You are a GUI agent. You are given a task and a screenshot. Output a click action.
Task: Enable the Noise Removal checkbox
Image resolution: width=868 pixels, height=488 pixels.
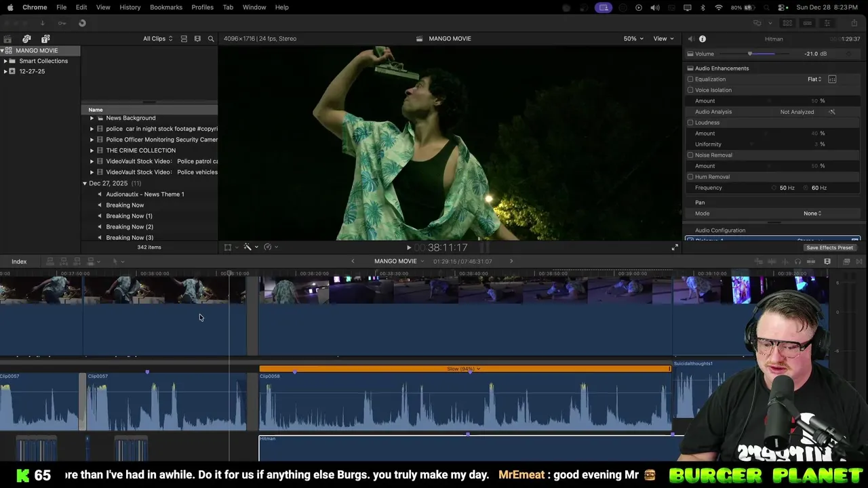pyautogui.click(x=690, y=155)
